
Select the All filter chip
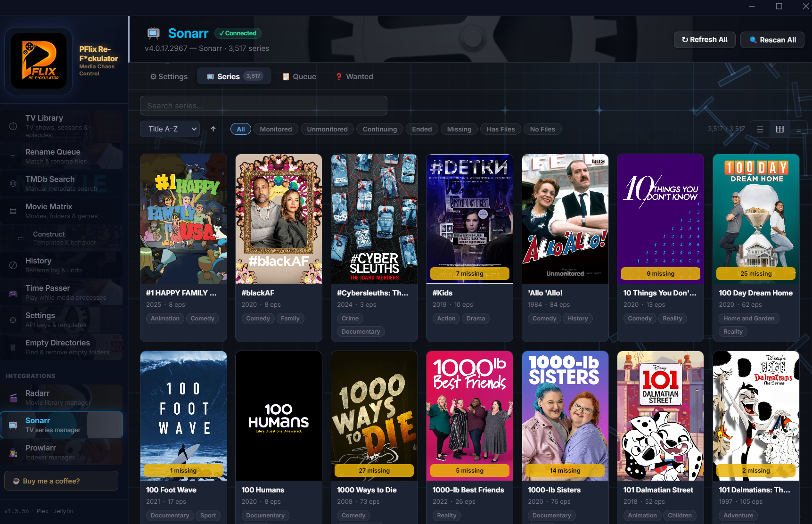[x=241, y=129]
